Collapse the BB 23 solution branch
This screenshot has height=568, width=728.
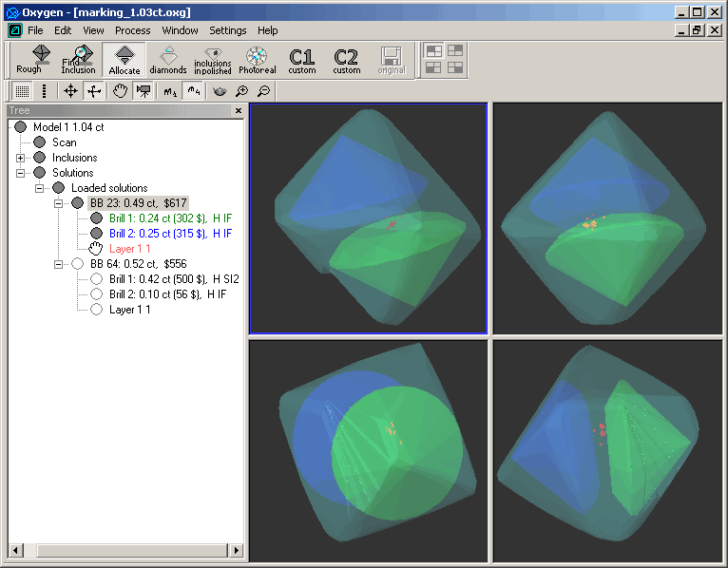pyautogui.click(x=59, y=203)
